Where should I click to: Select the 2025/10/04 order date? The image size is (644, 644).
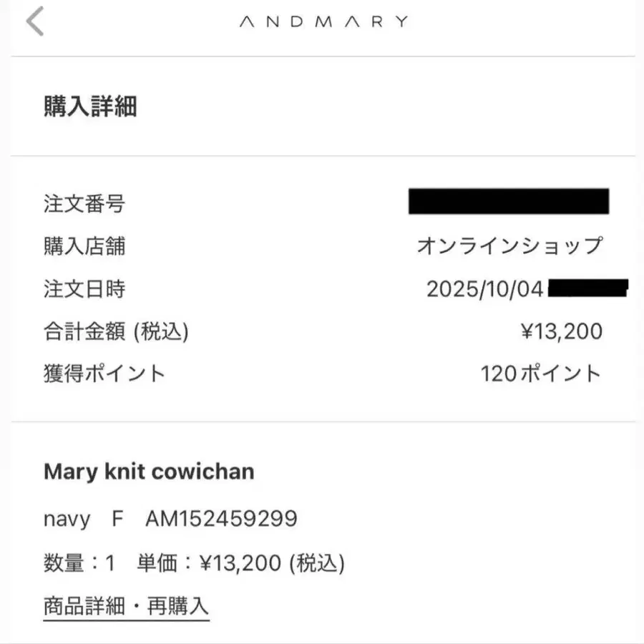[x=485, y=289]
